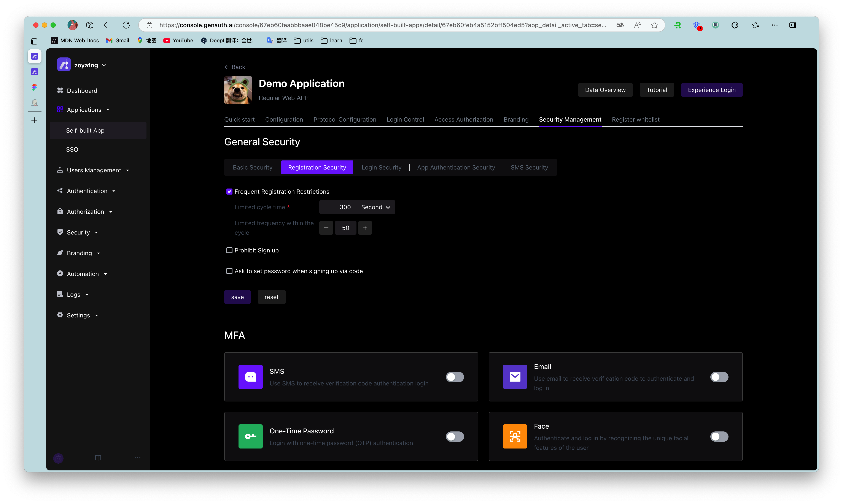Check Ask to set password when signing up
The width and height of the screenshot is (843, 504).
tap(229, 271)
